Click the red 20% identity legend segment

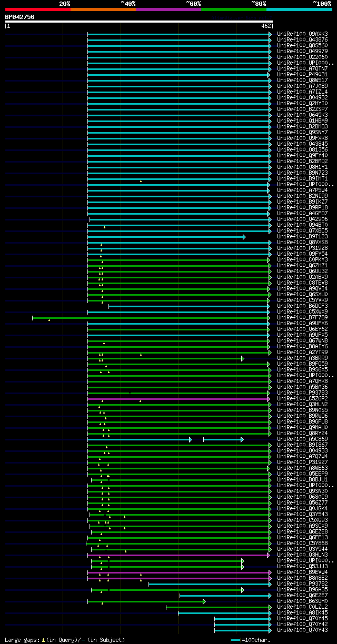38,9
